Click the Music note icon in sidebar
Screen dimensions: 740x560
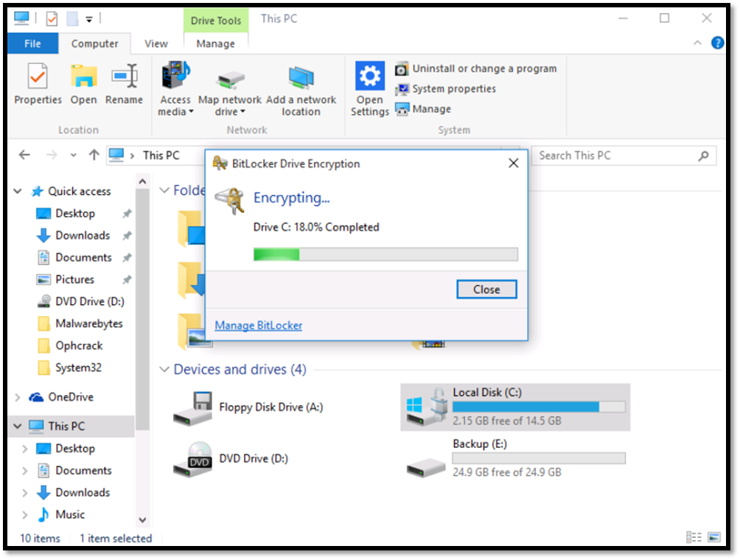pos(43,515)
